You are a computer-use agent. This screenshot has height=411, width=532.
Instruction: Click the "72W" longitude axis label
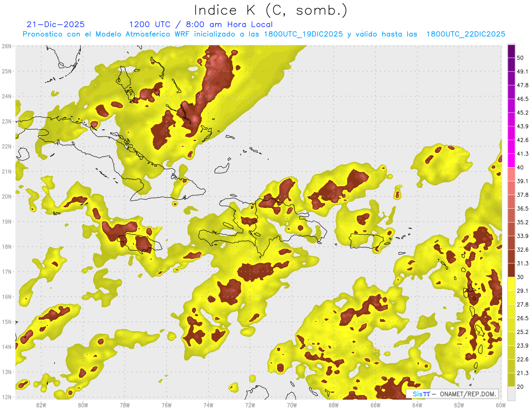click(250, 405)
